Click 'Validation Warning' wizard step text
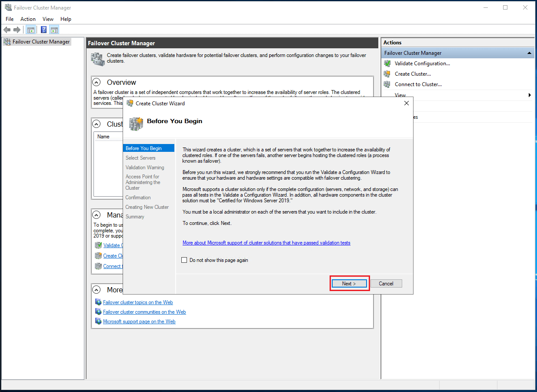 (145, 168)
